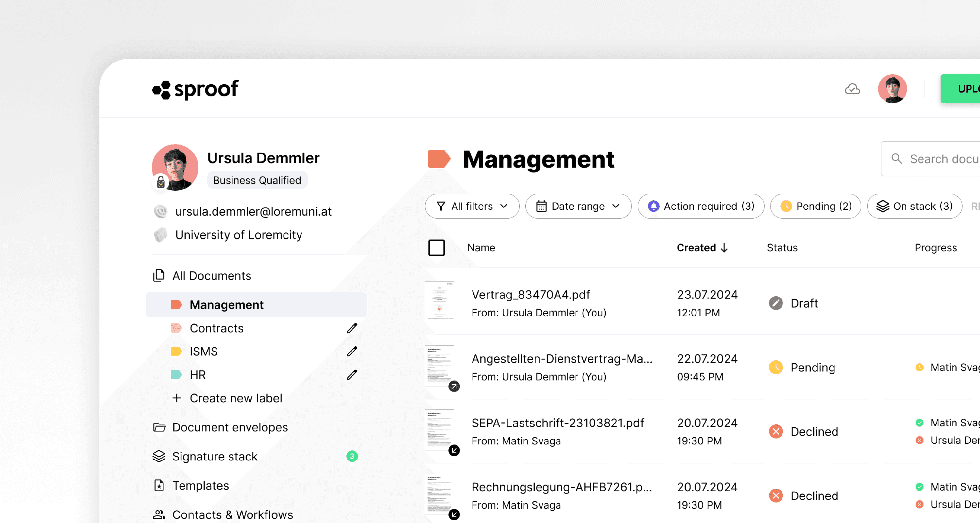The height and width of the screenshot is (523, 980).
Task: Open the Vertrag_83470A4.pdf document name
Action: [x=531, y=295]
